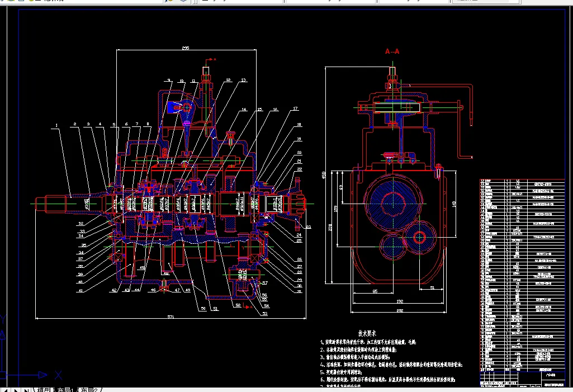This screenshot has width=573, height=392.
Task: Click the last-tab scroll arrow beside 模型
Action: pos(26,390)
